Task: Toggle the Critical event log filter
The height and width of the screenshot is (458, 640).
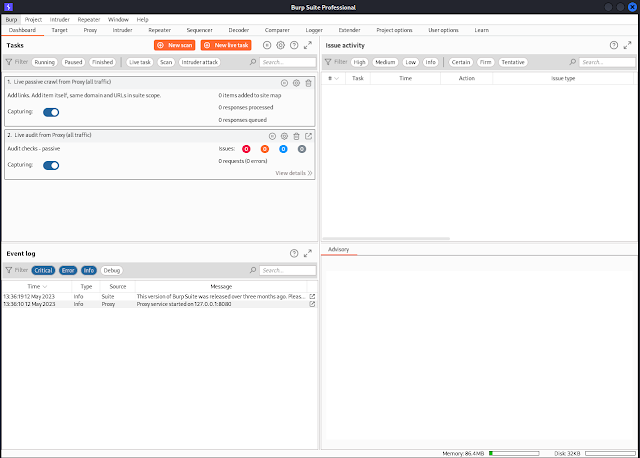Action: [x=43, y=270]
